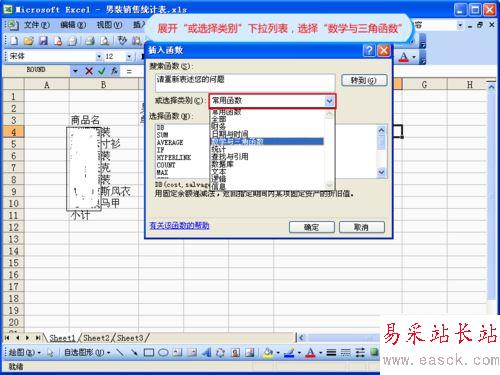Open the 有关该函数的帮助 help link
This screenshot has width=500, height=375.
pos(179,226)
